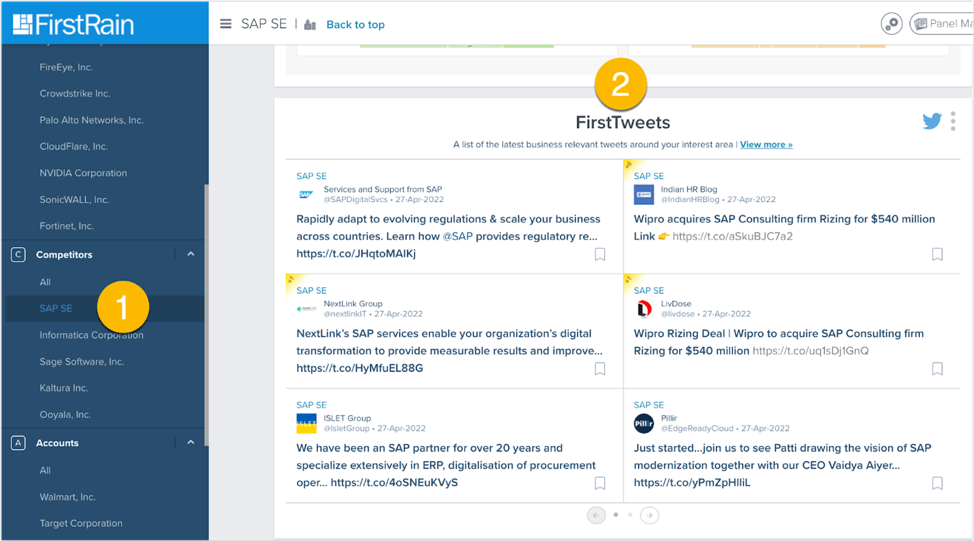974x541 pixels.
Task: Select Walmart, Inc. in sidebar
Action: (67, 497)
